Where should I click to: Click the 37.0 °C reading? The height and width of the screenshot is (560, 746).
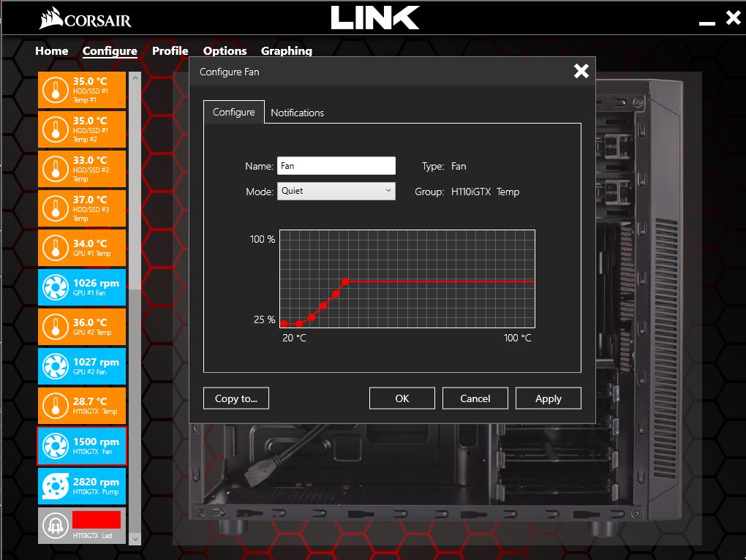pyautogui.click(x=90, y=200)
